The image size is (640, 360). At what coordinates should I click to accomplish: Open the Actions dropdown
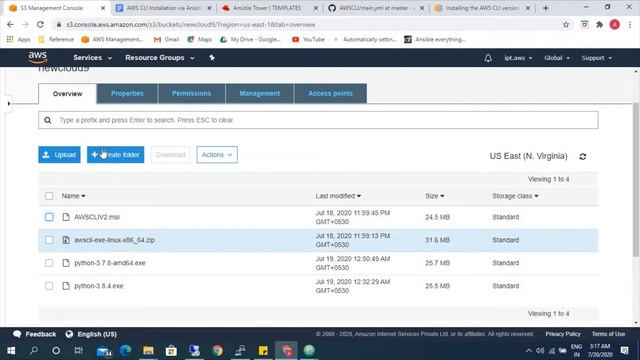(217, 155)
